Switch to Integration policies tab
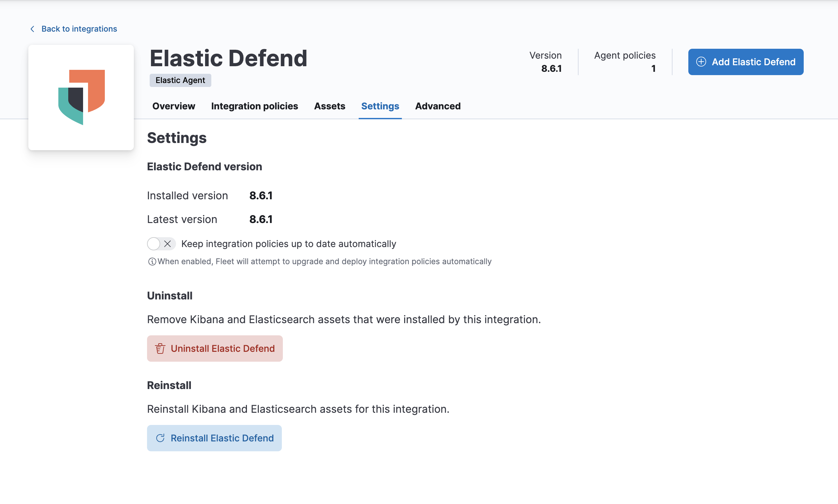The width and height of the screenshot is (838, 504). [x=254, y=106]
